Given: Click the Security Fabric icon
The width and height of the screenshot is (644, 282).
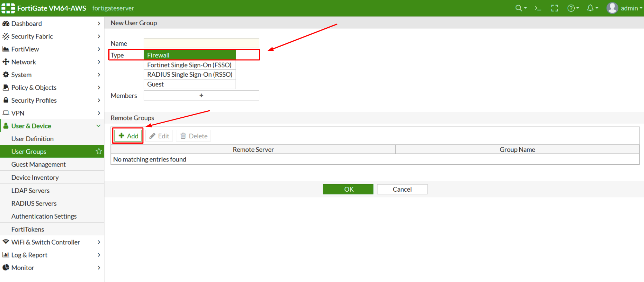Looking at the screenshot, I should pyautogui.click(x=6, y=36).
